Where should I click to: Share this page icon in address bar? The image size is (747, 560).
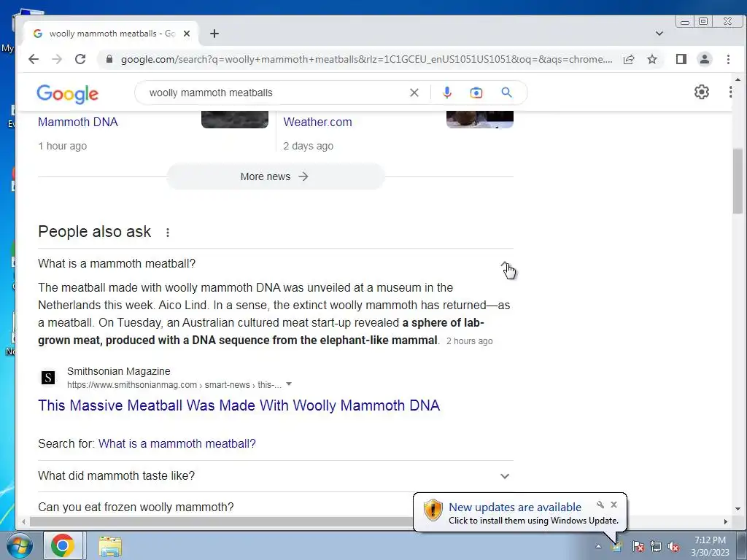(x=629, y=59)
